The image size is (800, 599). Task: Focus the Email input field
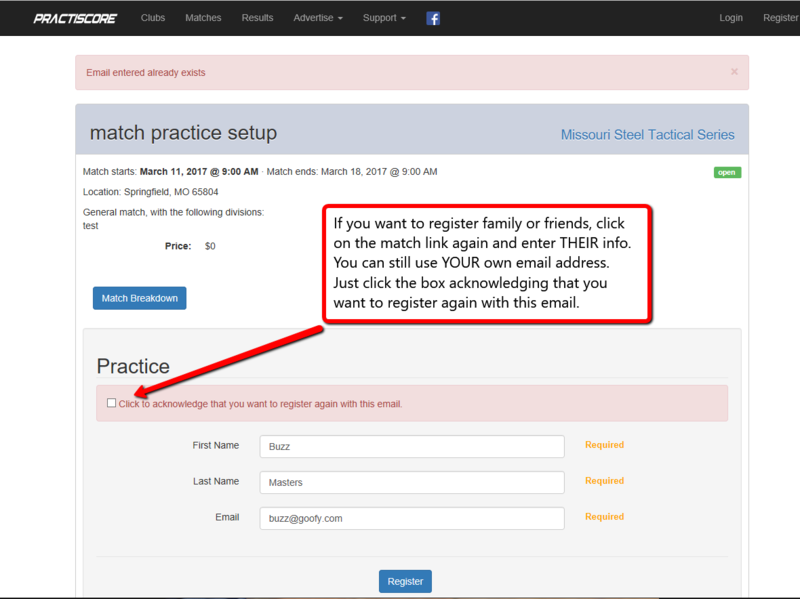(412, 518)
